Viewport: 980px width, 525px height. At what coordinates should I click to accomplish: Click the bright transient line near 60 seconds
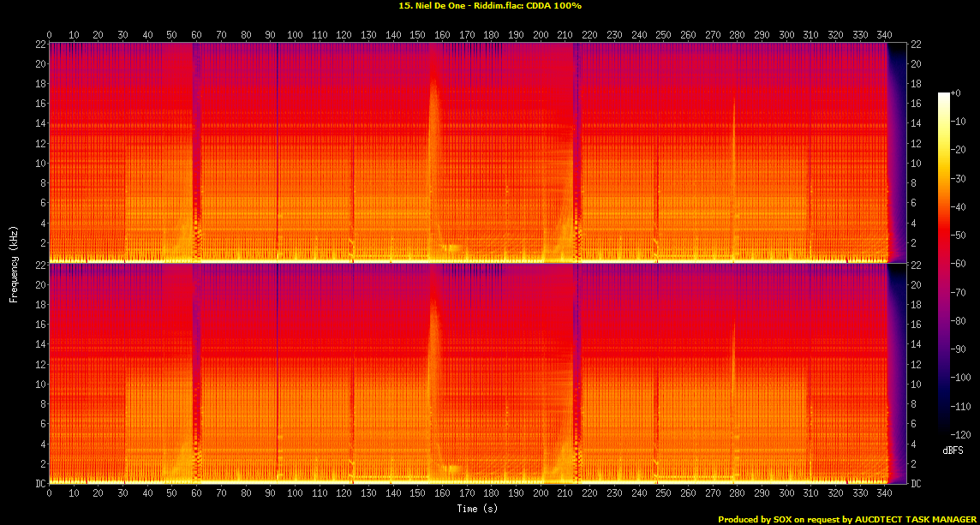[x=197, y=146]
